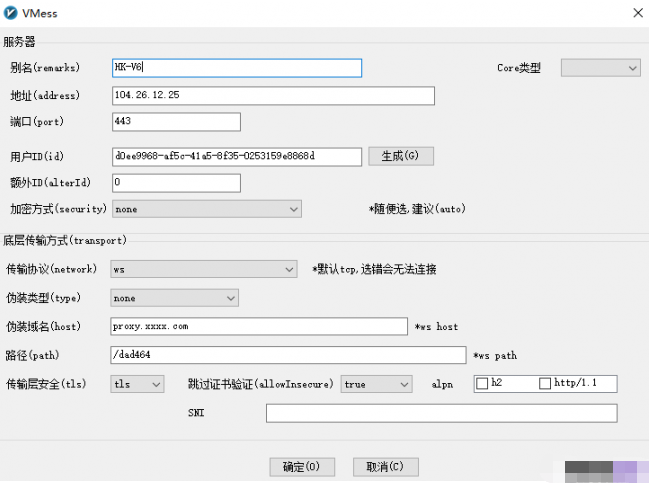Open the allowInsecure dropdown set to true
The height and width of the screenshot is (483, 654).
(376, 384)
